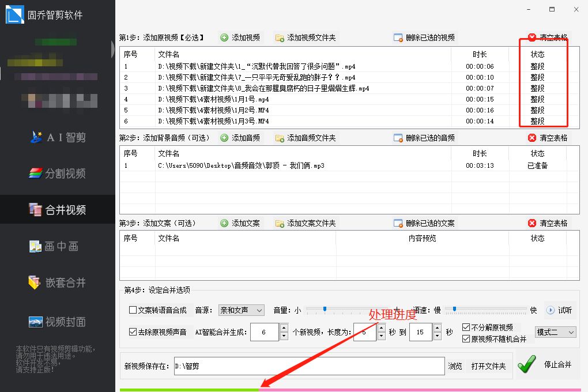
Task: Click 时长 header in audio table
Action: pyautogui.click(x=480, y=153)
